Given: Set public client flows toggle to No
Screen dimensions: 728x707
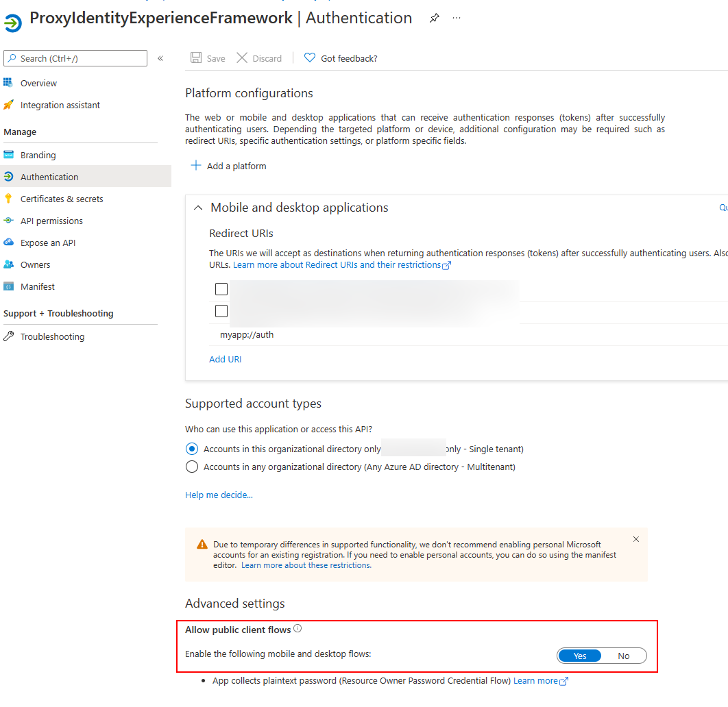Looking at the screenshot, I should 623,656.
